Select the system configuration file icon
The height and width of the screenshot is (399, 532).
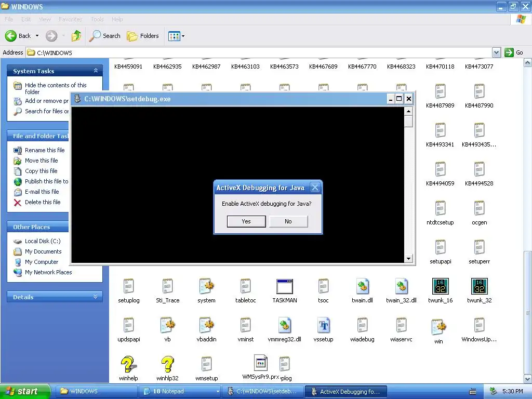[206, 286]
